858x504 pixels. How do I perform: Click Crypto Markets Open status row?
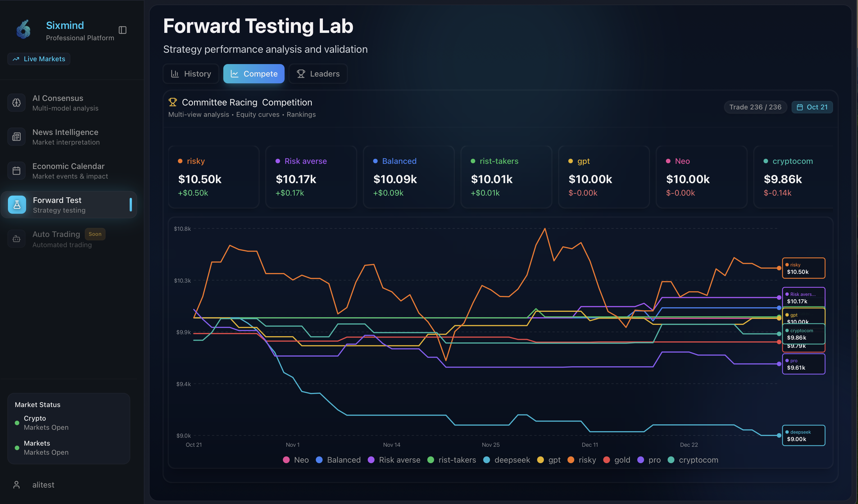(x=68, y=423)
